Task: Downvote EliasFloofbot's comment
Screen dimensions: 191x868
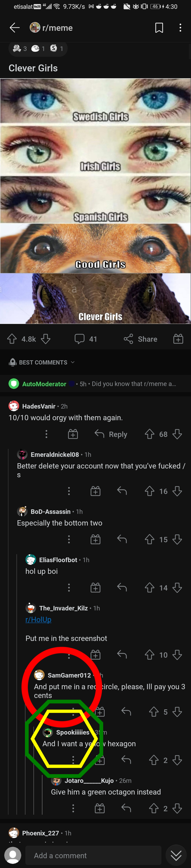Action: pos(177,588)
